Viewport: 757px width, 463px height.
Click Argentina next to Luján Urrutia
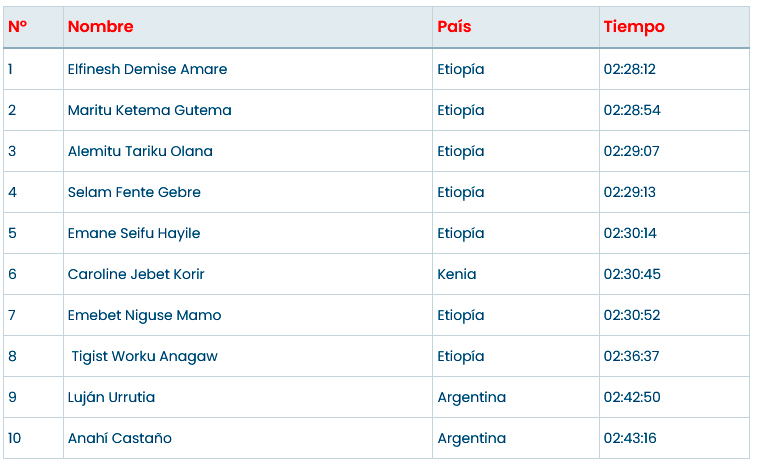tap(472, 397)
